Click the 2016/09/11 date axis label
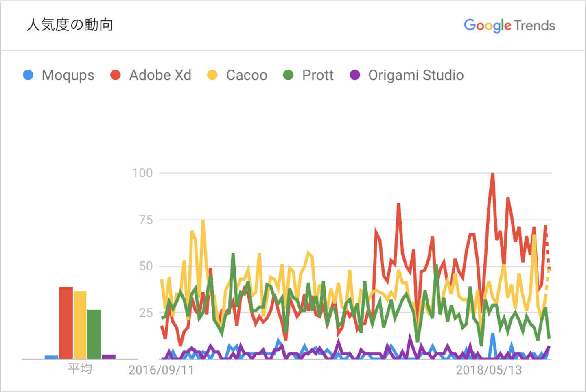The width and height of the screenshot is (586, 392). click(x=161, y=370)
